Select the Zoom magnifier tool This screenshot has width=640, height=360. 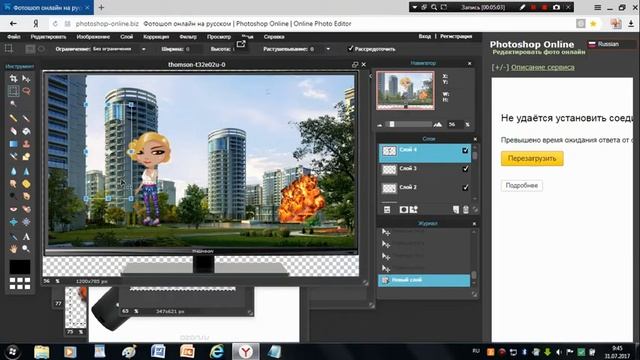[x=26, y=249]
